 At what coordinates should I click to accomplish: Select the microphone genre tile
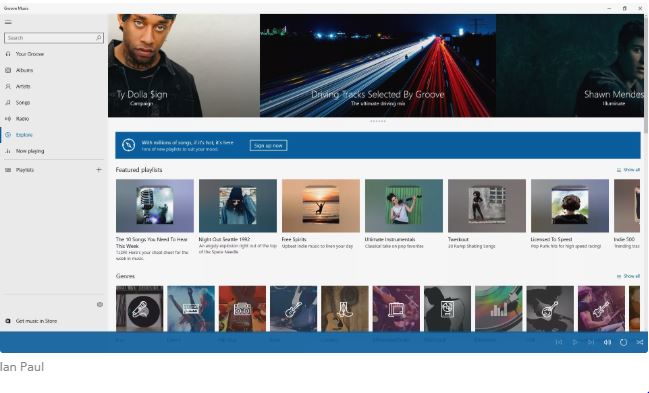[x=139, y=309]
